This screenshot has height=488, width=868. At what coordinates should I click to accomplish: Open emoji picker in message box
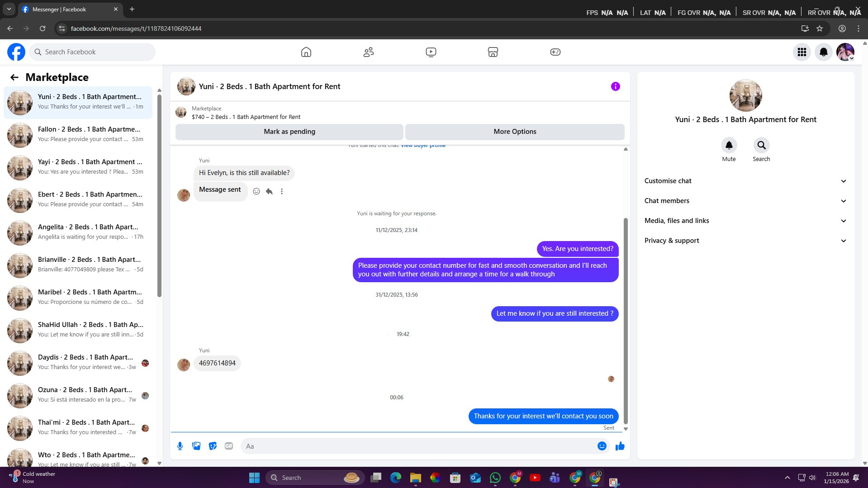click(602, 446)
